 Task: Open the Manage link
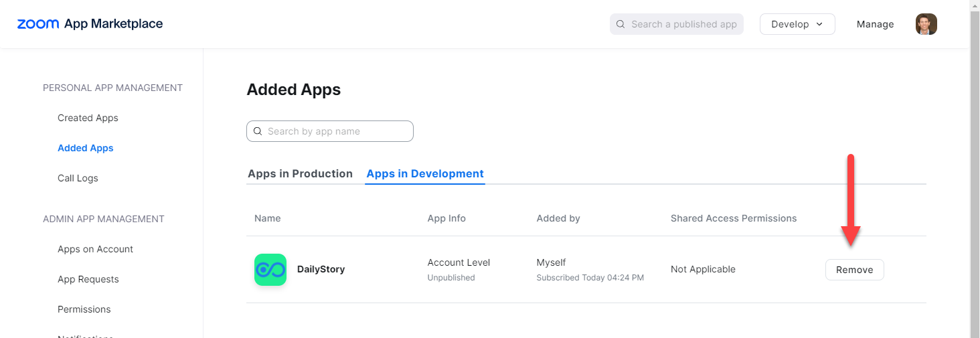pos(875,24)
